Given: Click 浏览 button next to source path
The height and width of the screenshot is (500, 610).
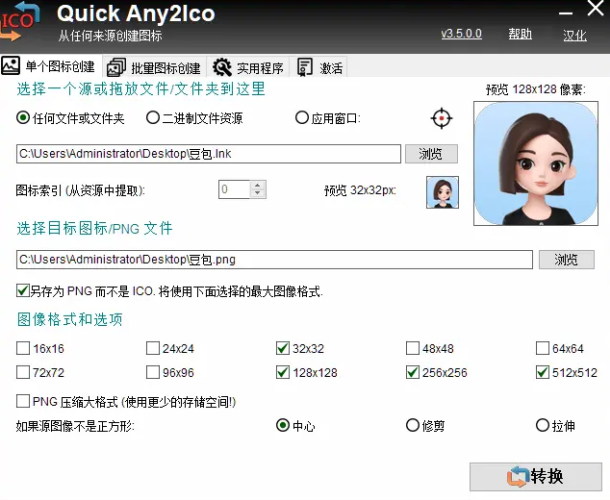Looking at the screenshot, I should pos(431,153).
